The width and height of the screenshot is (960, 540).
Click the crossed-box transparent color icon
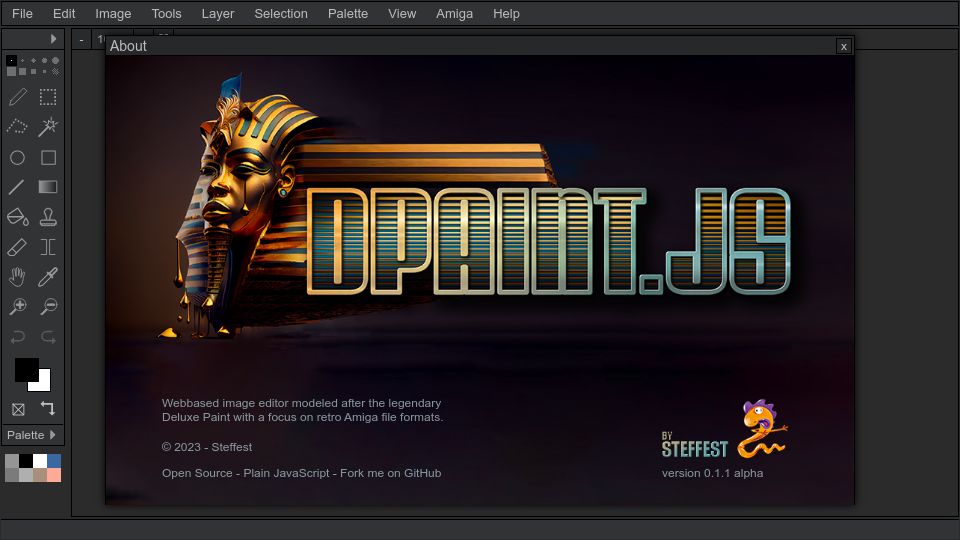pos(18,409)
